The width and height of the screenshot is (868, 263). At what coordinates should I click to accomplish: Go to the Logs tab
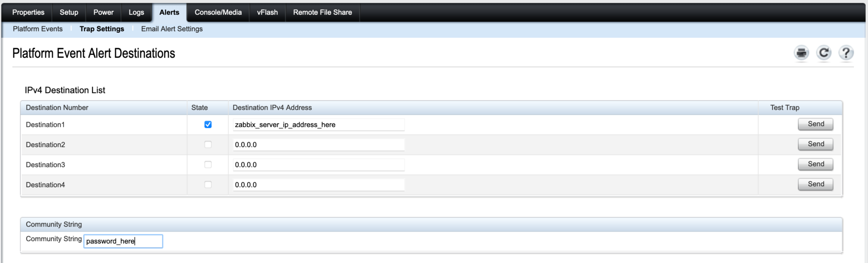coord(136,12)
